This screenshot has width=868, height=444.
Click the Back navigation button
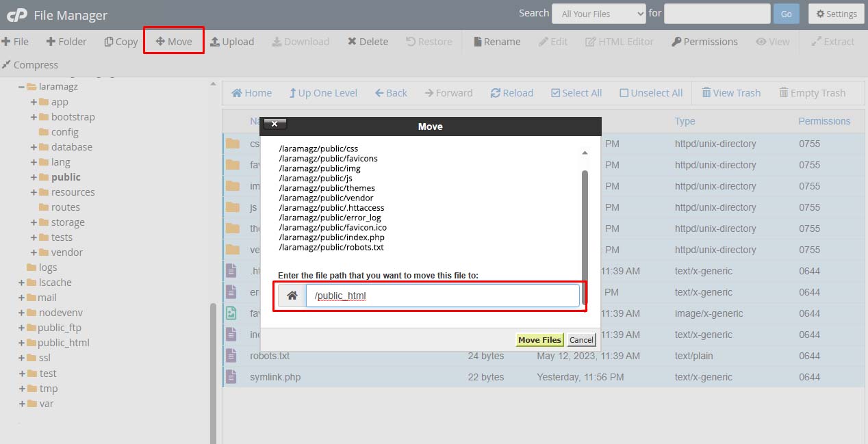(x=391, y=93)
